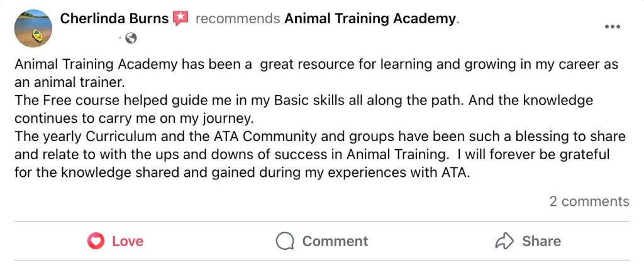
Task: Click the speech bubble Comment icon
Action: point(285,241)
